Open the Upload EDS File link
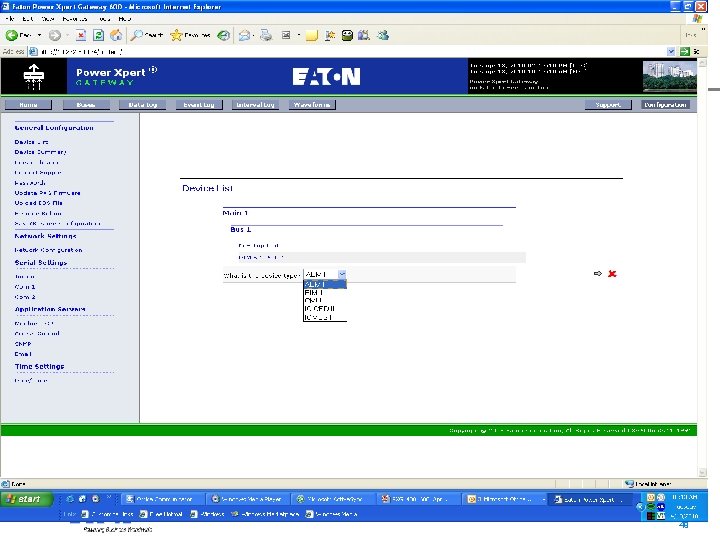This screenshot has width=720, height=540. [38, 203]
